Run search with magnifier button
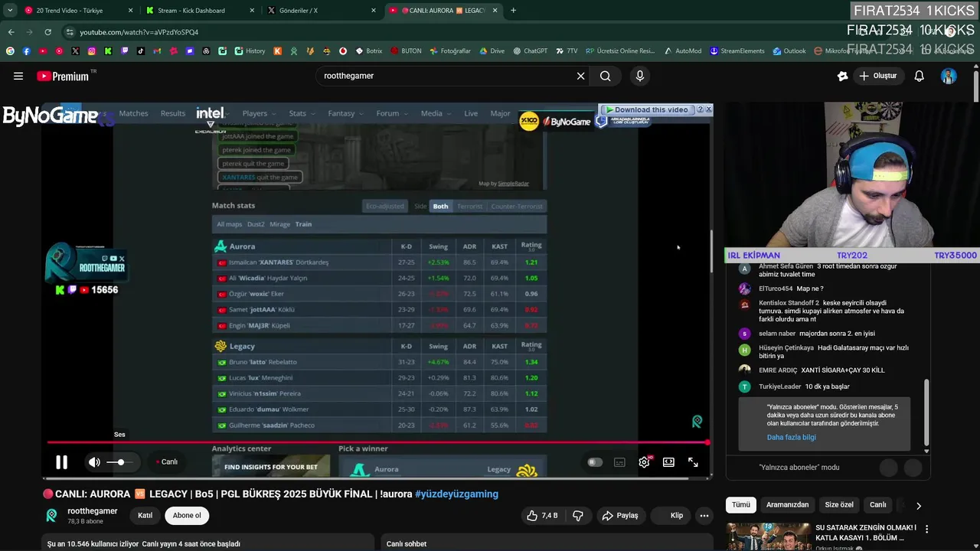The width and height of the screenshot is (980, 551). point(606,76)
